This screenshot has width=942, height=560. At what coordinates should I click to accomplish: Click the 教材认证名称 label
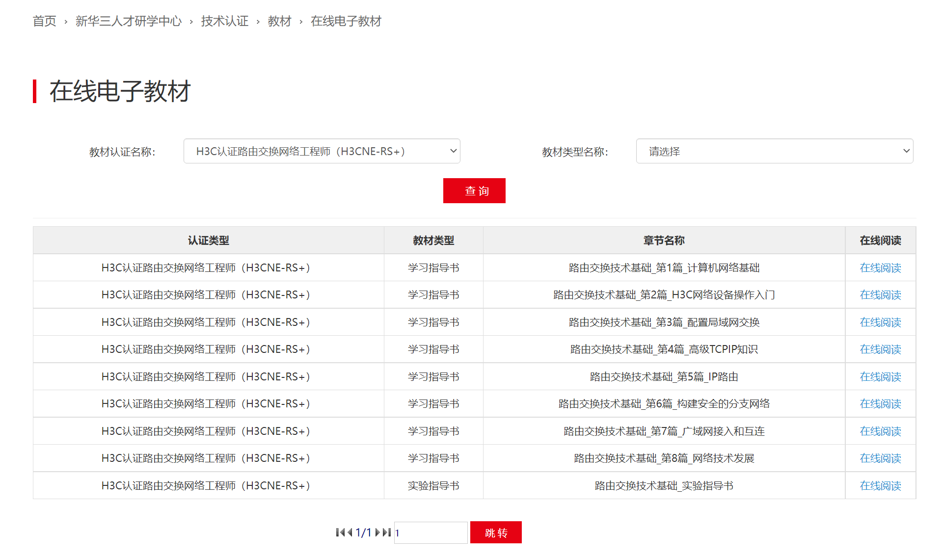122,152
